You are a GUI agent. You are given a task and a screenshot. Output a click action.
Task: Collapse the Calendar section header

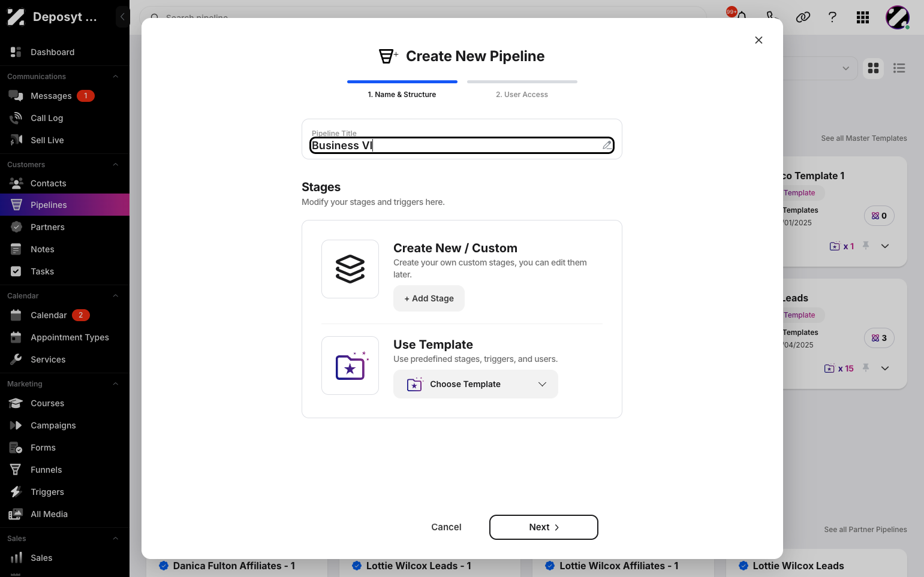[x=116, y=296]
